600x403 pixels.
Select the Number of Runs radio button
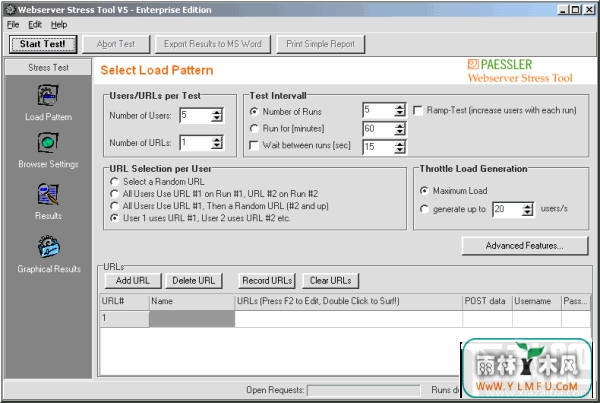(x=254, y=111)
